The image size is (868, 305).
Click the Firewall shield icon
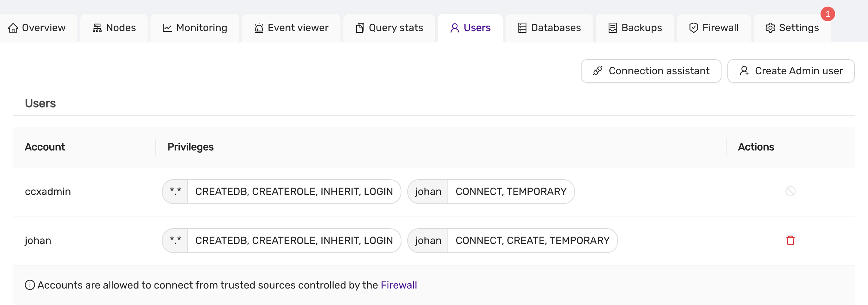pos(693,27)
